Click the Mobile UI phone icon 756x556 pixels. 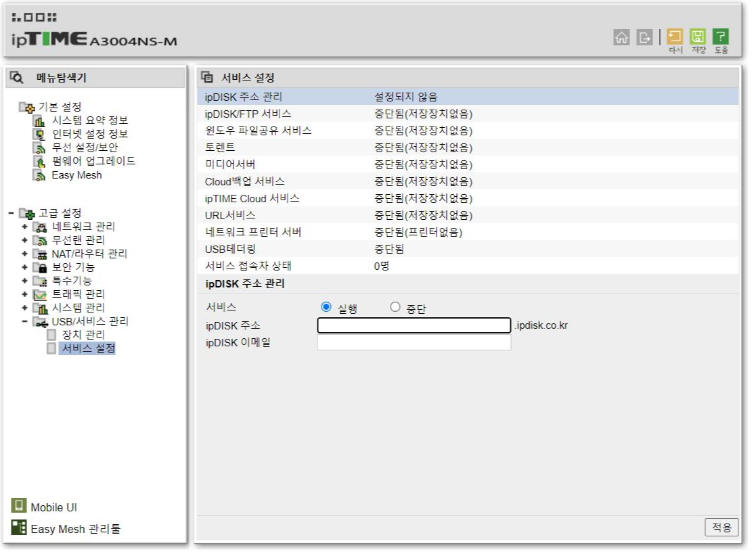coord(19,505)
